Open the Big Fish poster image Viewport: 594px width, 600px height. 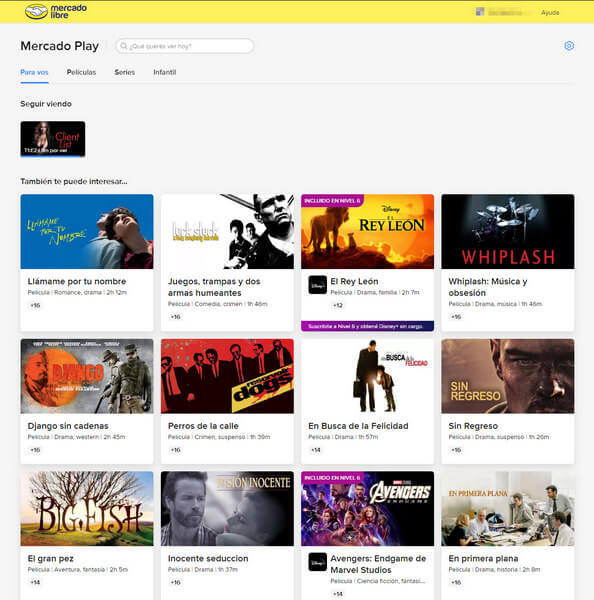[87, 509]
